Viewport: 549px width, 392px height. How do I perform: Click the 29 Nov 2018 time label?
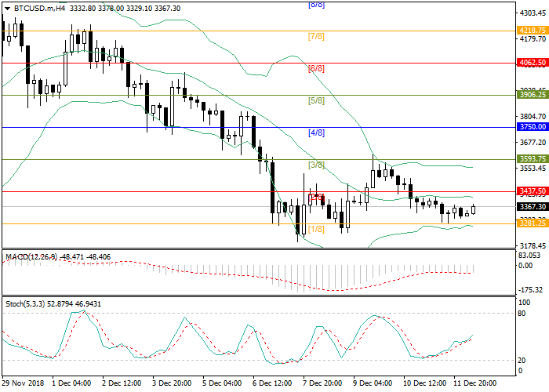coord(23,383)
